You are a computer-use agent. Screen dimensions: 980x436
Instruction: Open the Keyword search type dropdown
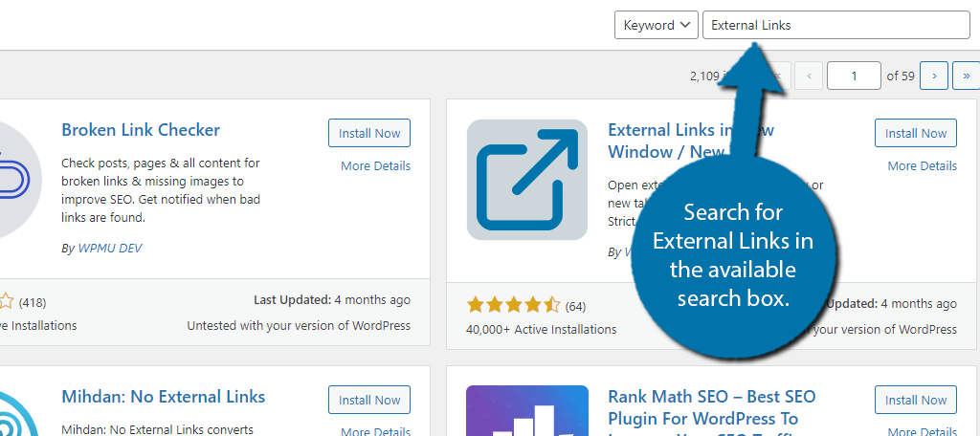coord(657,25)
